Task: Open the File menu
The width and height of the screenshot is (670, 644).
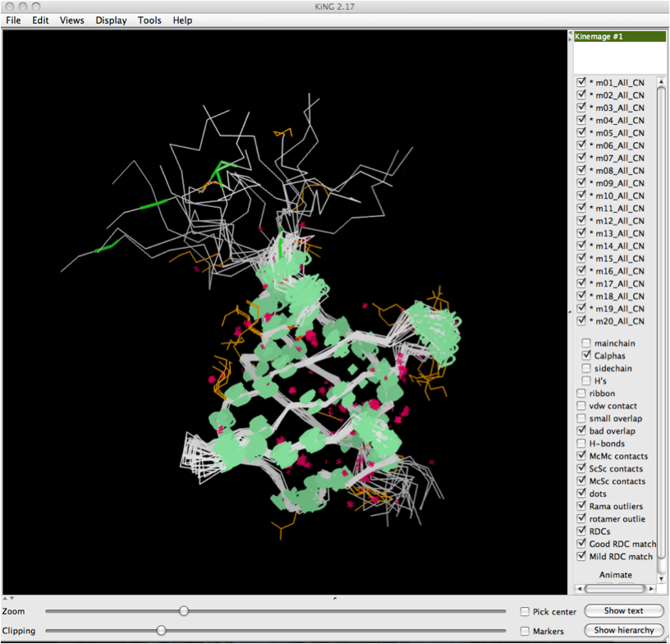Action: point(13,20)
